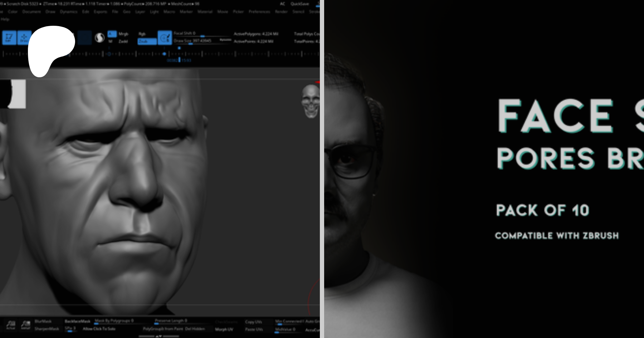Screen dimensions: 644x338
Task: Toggle the Zadd sculpt mode
Action: click(123, 41)
